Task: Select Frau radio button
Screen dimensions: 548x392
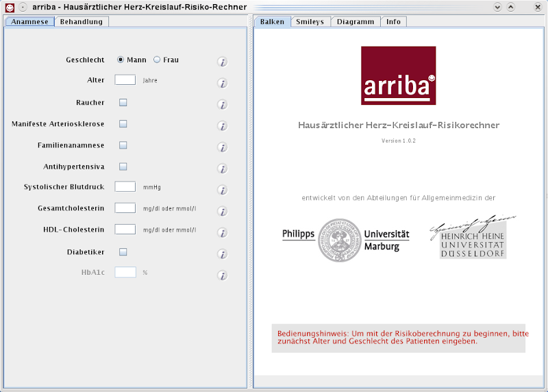Action: point(157,60)
